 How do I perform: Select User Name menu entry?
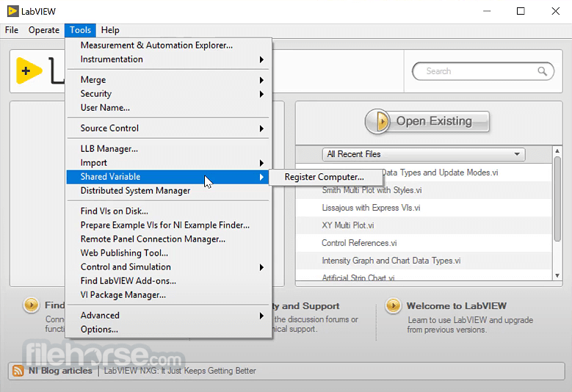[x=168, y=108]
